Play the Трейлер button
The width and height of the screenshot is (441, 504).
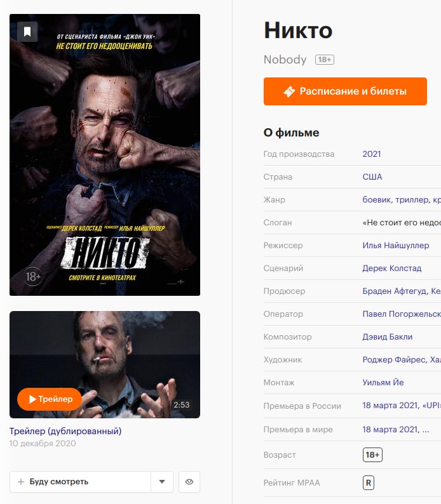[50, 399]
